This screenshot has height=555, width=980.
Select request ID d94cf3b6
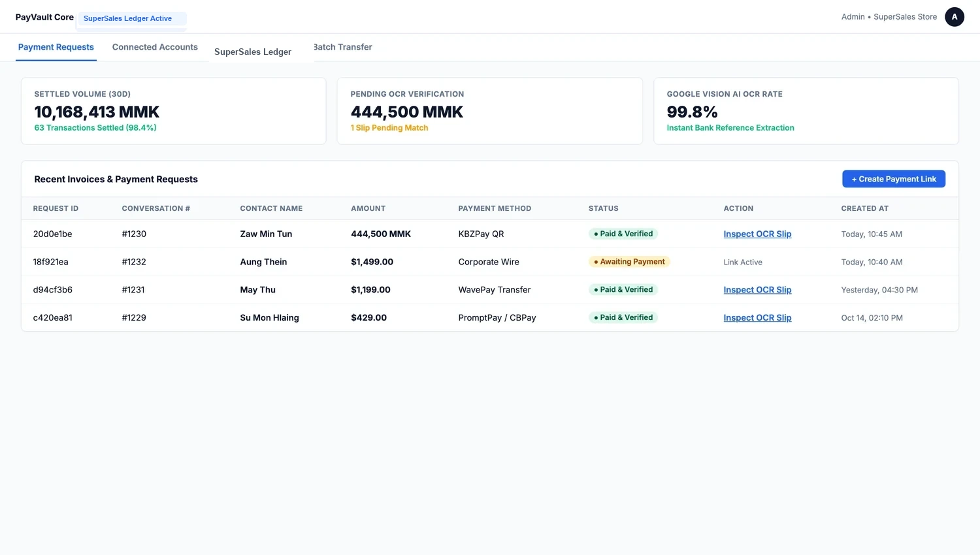pos(53,290)
